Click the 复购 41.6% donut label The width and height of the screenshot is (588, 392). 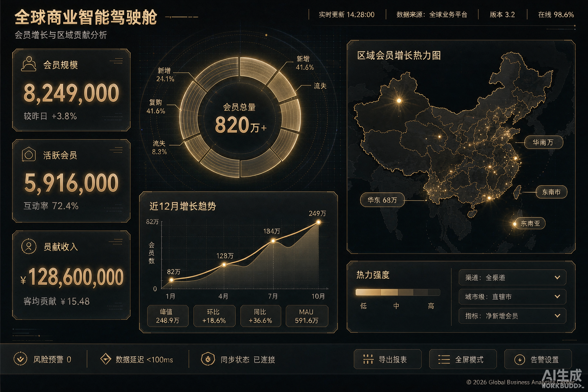[x=155, y=106]
